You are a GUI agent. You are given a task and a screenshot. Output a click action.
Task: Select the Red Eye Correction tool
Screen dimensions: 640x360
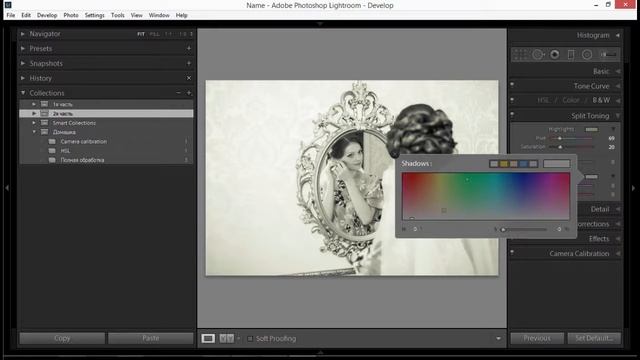pyautogui.click(x=555, y=54)
